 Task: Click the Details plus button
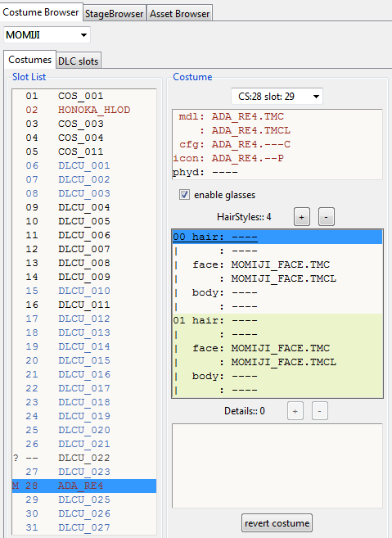[295, 411]
